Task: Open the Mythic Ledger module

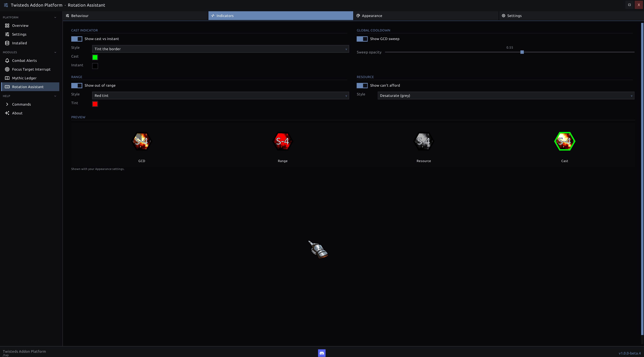Action: pos(30,78)
